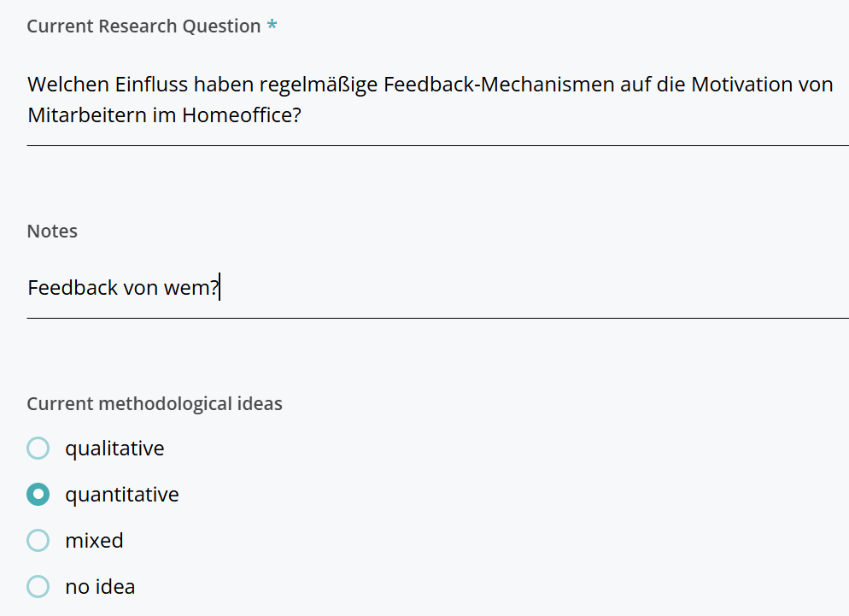This screenshot has width=849, height=616.
Task: Click the "Current methodological ideas" heading
Action: (155, 403)
